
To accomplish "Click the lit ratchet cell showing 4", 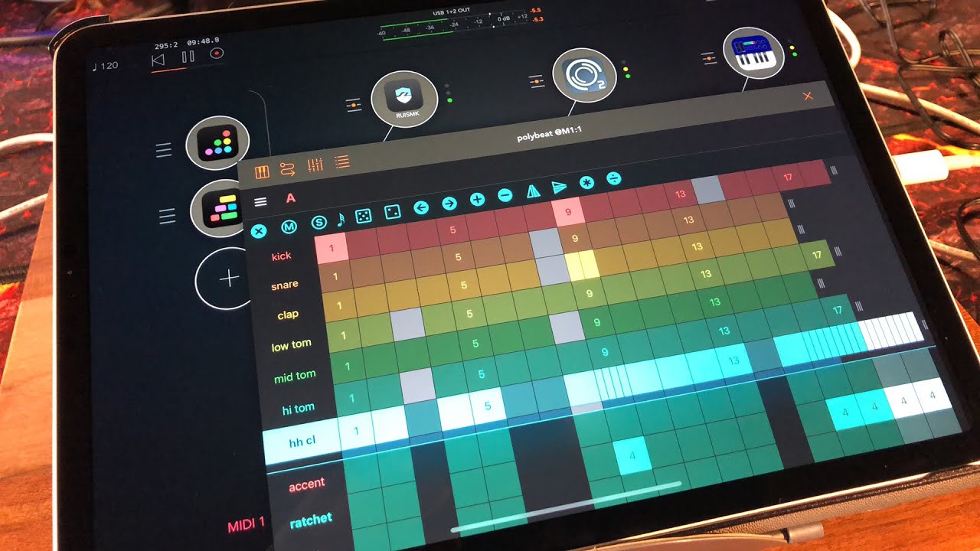I will pos(632,456).
